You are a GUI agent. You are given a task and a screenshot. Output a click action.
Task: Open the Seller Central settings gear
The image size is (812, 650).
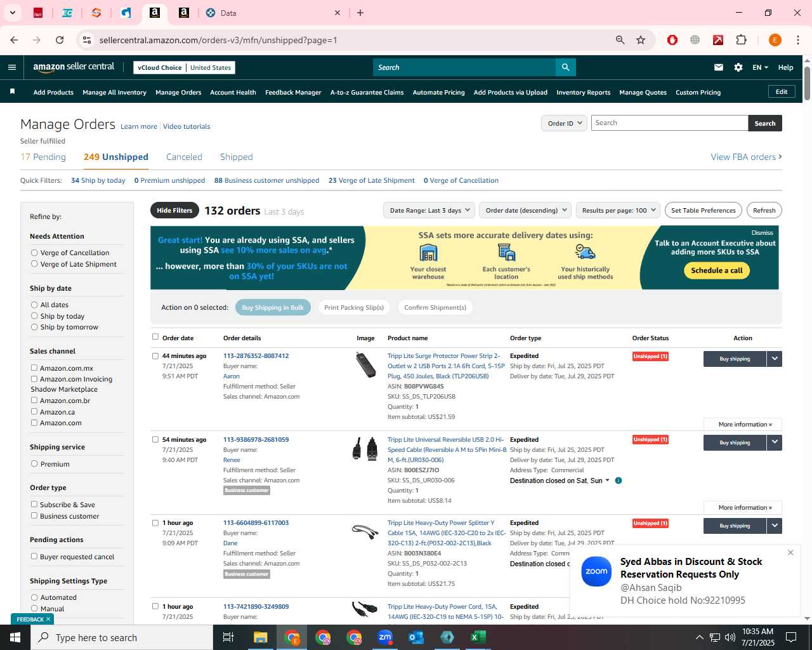pyautogui.click(x=738, y=67)
